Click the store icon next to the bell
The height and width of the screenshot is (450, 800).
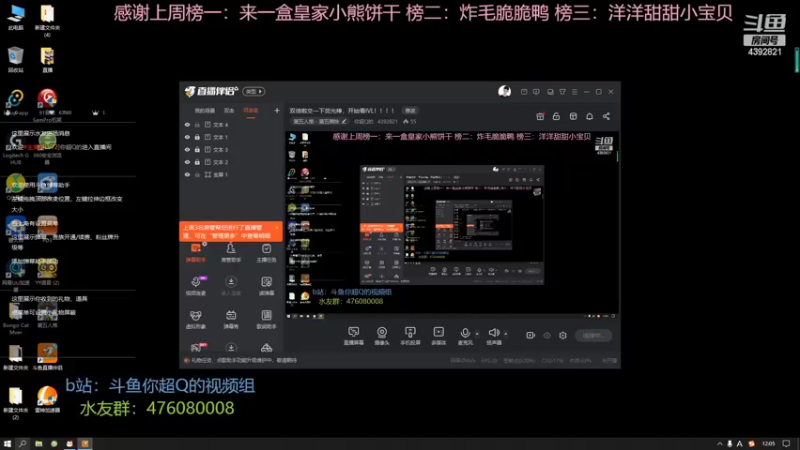[x=573, y=116]
